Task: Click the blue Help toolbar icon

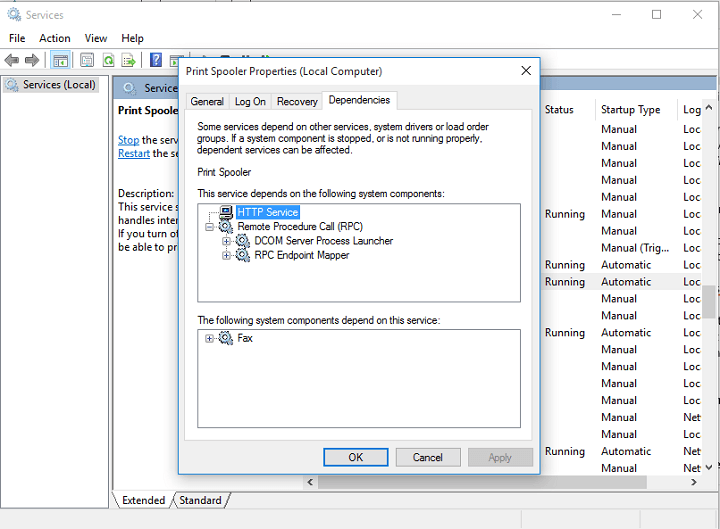Action: coord(156,60)
